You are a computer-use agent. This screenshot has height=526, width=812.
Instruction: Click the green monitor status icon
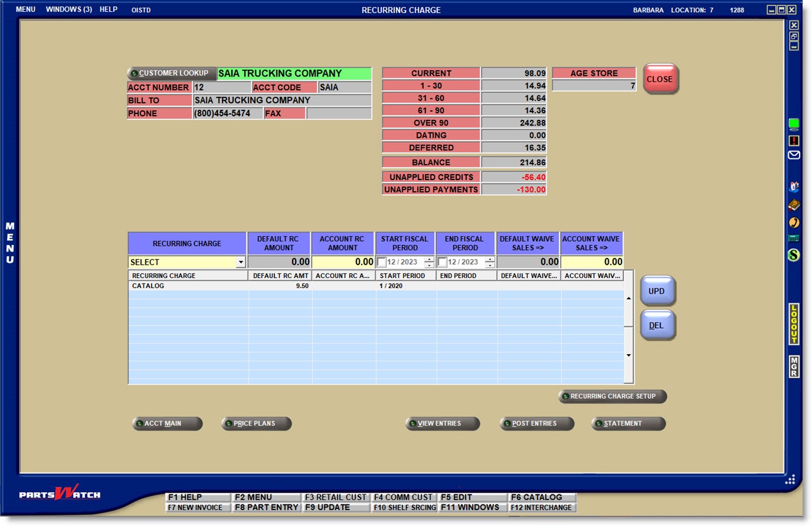(x=793, y=123)
